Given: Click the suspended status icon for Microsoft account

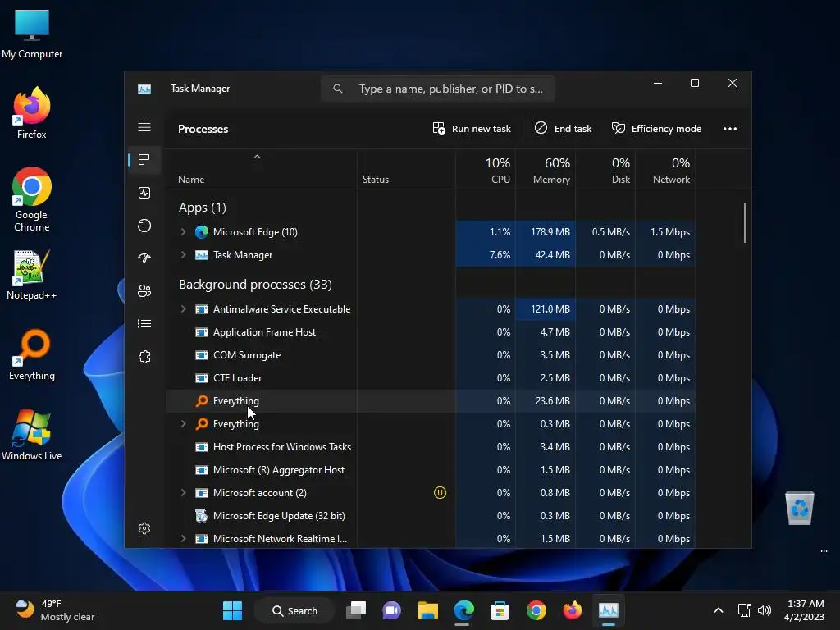Looking at the screenshot, I should [440, 493].
